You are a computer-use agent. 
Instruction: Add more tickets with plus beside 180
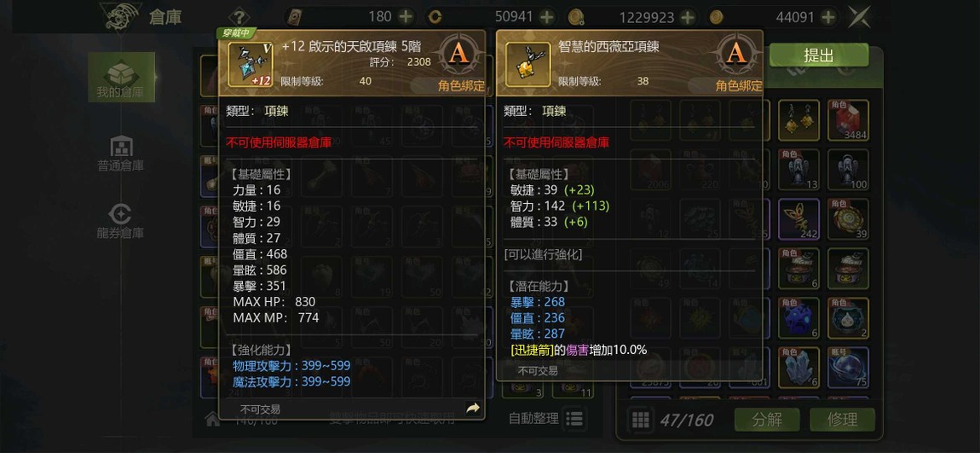click(406, 17)
